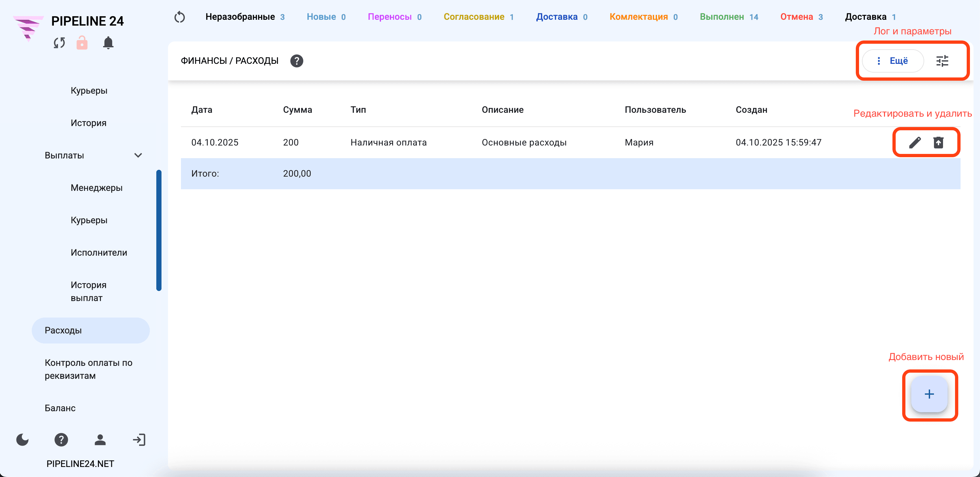Open the parameters sliders icon

point(942,61)
